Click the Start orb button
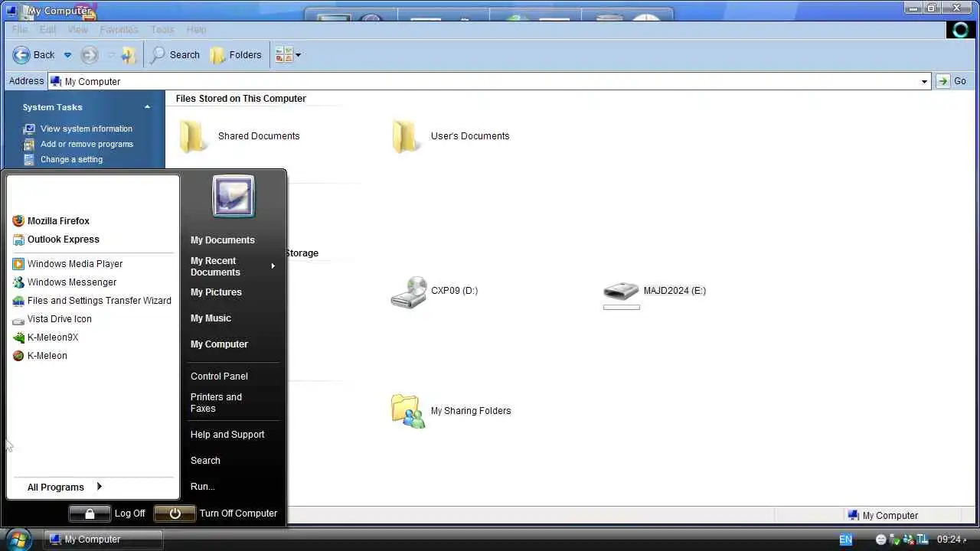The height and width of the screenshot is (551, 980). click(x=19, y=540)
